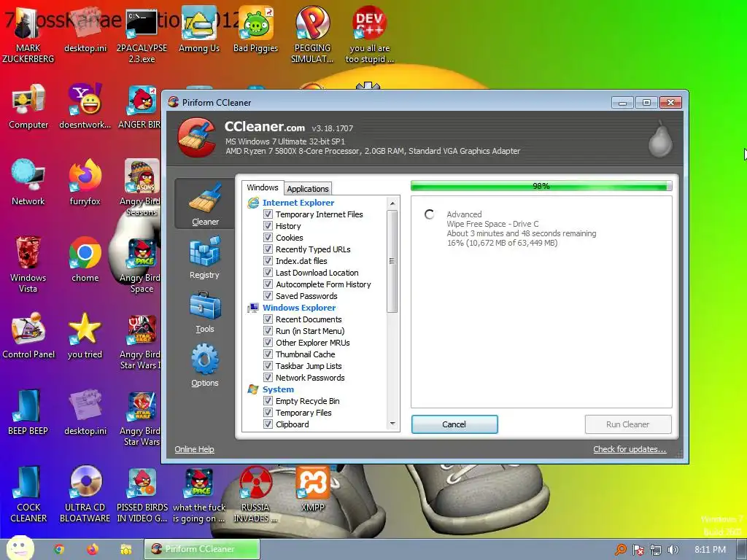This screenshot has width=747, height=560.
Task: Open the Tools section in CCleaner sidebar
Action: (205, 311)
